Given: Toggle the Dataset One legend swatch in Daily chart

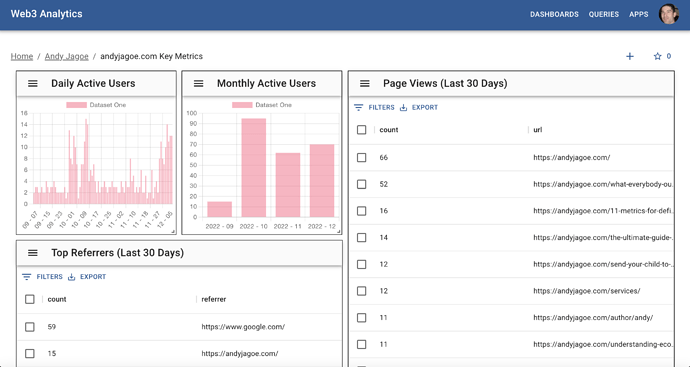Looking at the screenshot, I should (x=76, y=105).
